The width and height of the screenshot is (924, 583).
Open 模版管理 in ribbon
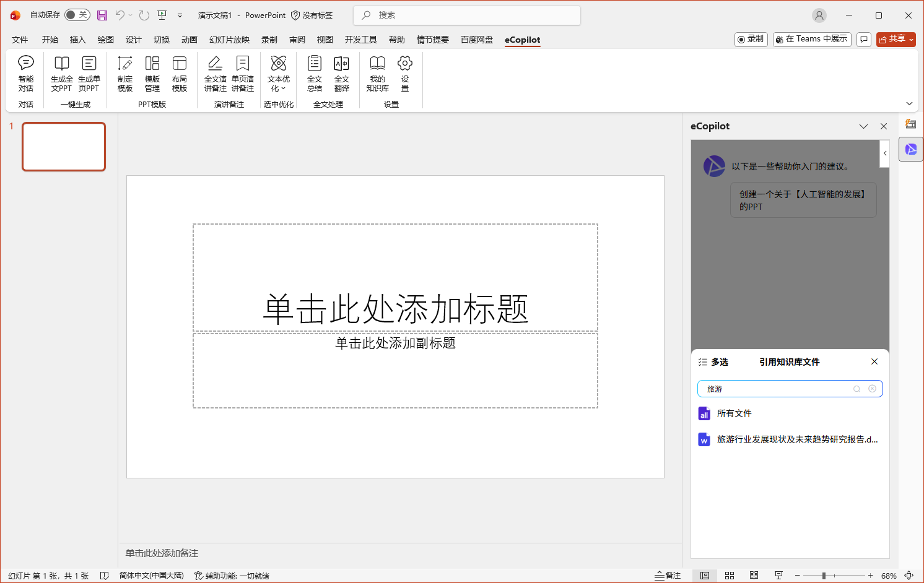point(152,73)
